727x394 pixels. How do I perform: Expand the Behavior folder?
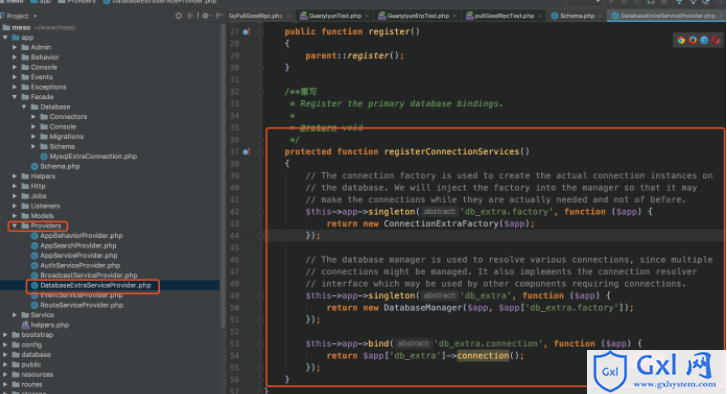(15, 57)
